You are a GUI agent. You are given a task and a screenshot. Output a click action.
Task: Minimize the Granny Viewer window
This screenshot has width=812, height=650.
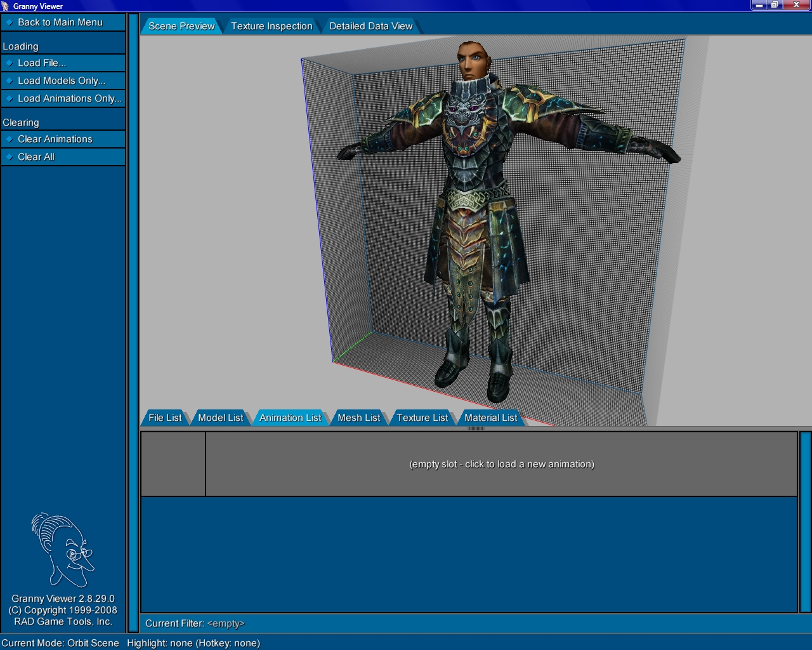coord(759,5)
